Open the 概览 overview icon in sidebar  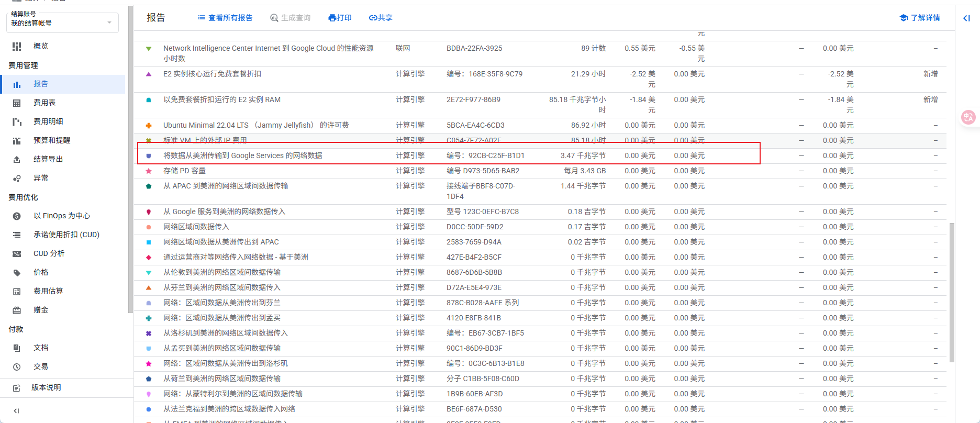[17, 47]
